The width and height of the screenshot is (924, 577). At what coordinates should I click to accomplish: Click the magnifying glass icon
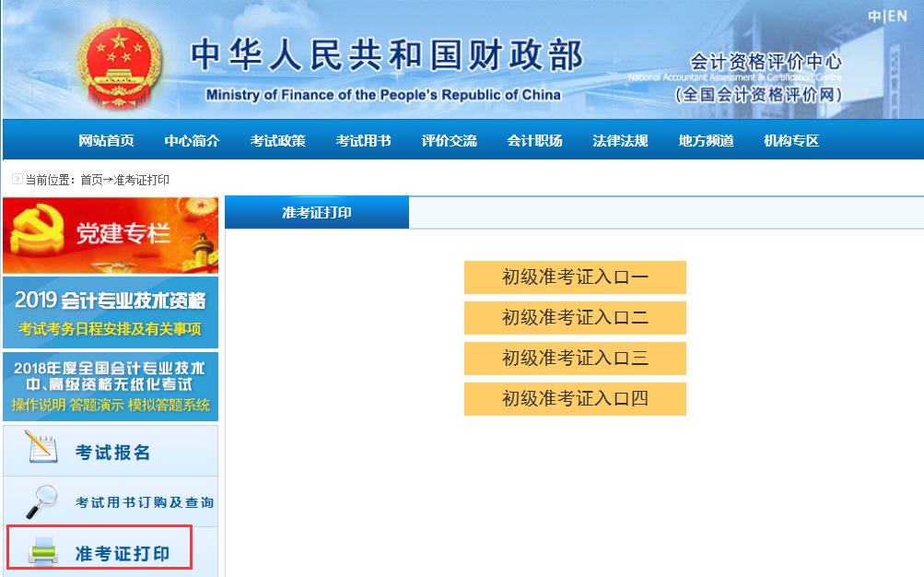pyautogui.click(x=41, y=500)
